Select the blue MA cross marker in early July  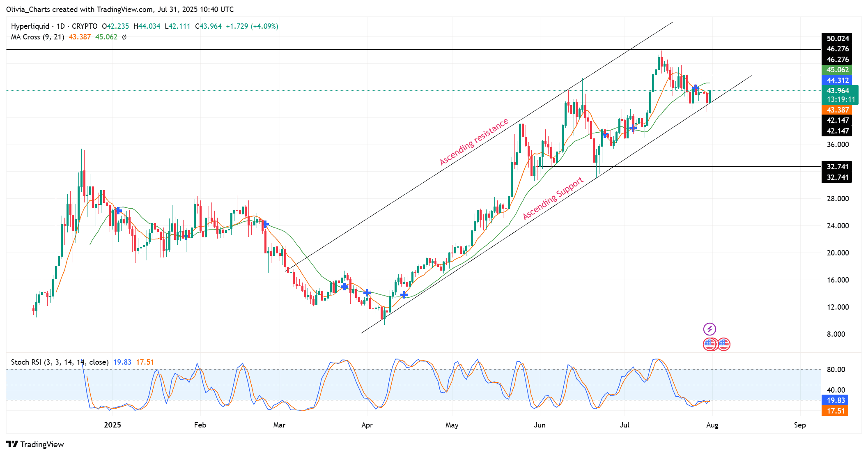pyautogui.click(x=633, y=128)
